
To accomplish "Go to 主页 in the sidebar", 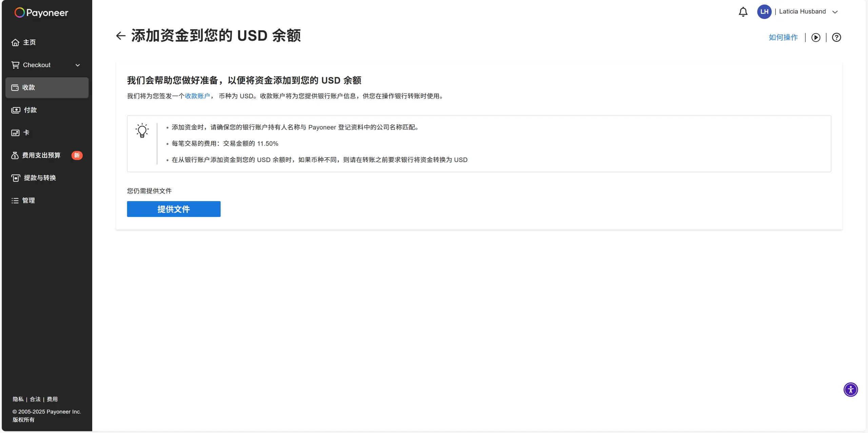I will (x=47, y=42).
